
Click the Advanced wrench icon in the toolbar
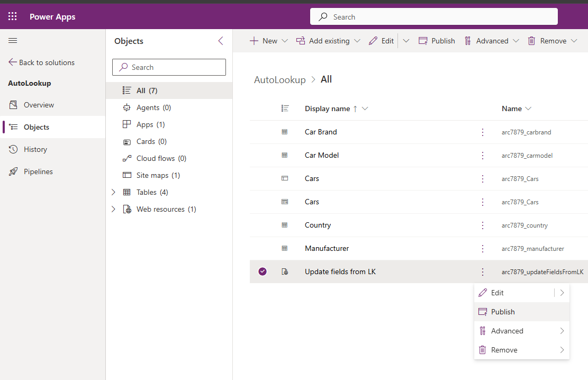(x=468, y=40)
